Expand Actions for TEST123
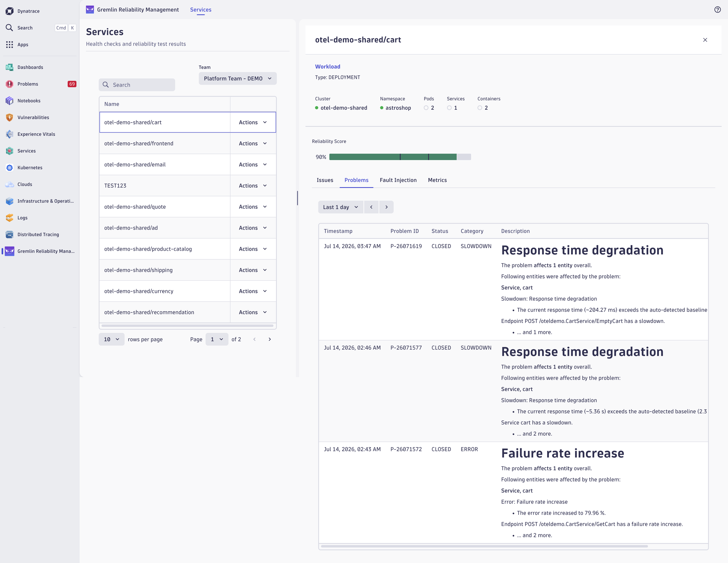728x563 pixels. coord(253,185)
